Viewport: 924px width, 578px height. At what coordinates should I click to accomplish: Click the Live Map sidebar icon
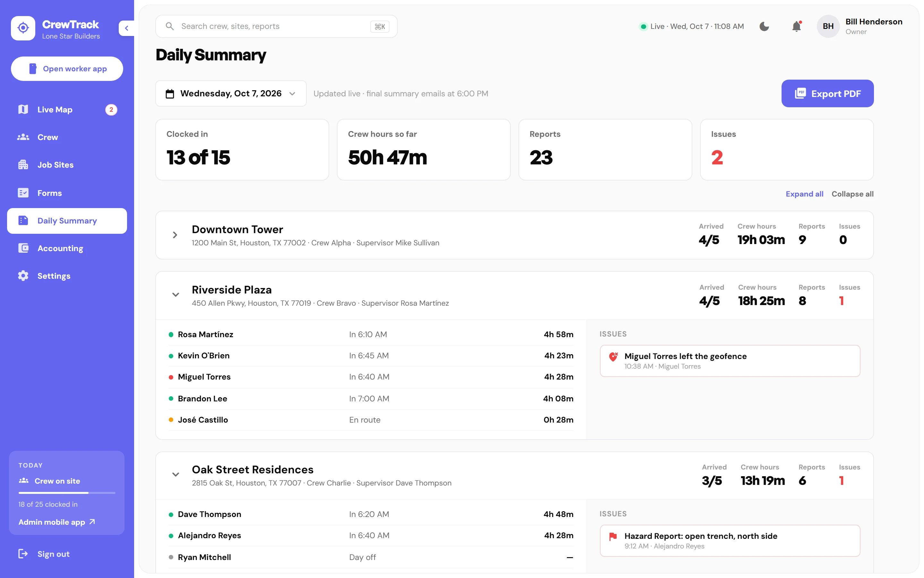coord(23,109)
